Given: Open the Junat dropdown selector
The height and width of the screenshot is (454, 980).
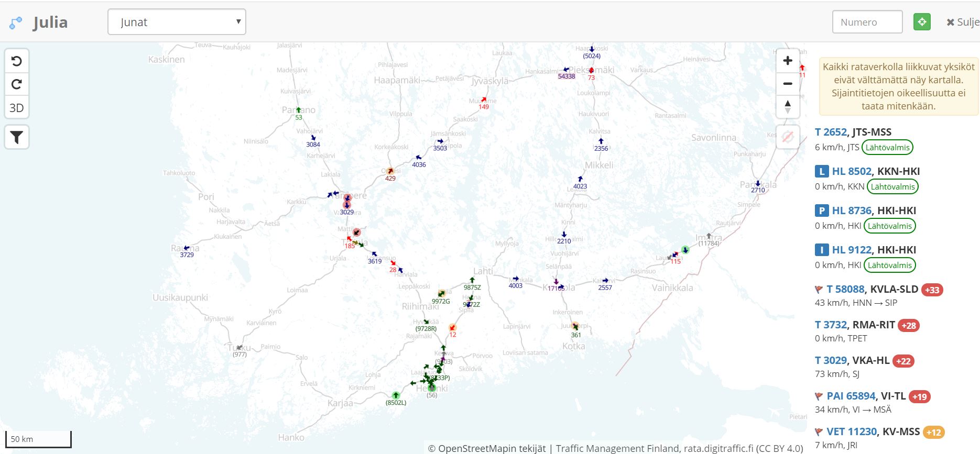Looking at the screenshot, I should [x=177, y=22].
